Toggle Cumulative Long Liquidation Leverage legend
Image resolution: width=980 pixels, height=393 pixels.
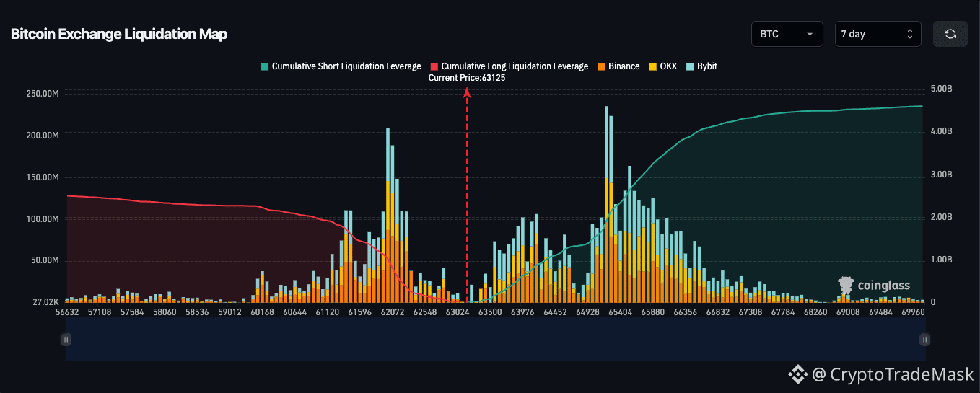coord(509,66)
